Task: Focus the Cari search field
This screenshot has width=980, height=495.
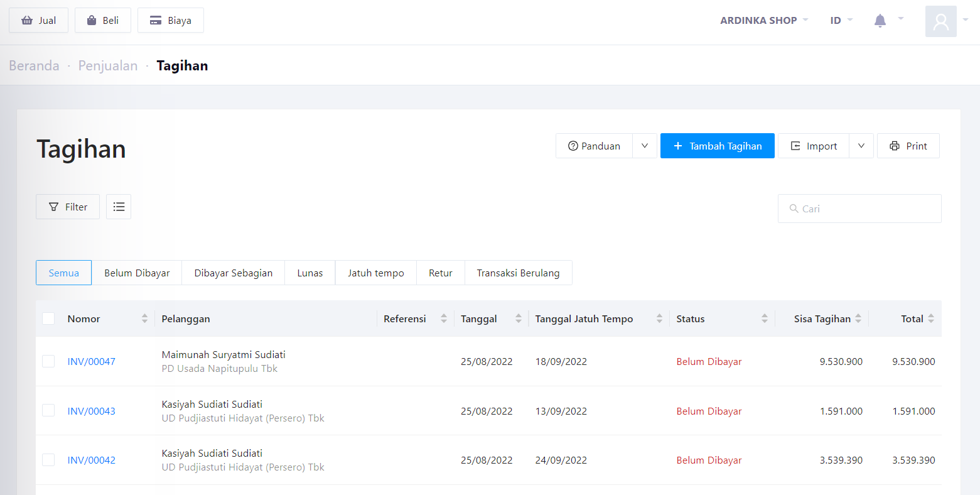Action: click(x=859, y=209)
